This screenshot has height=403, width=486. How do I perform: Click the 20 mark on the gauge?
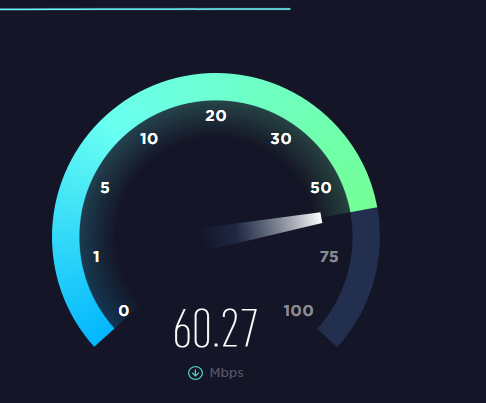click(x=216, y=116)
